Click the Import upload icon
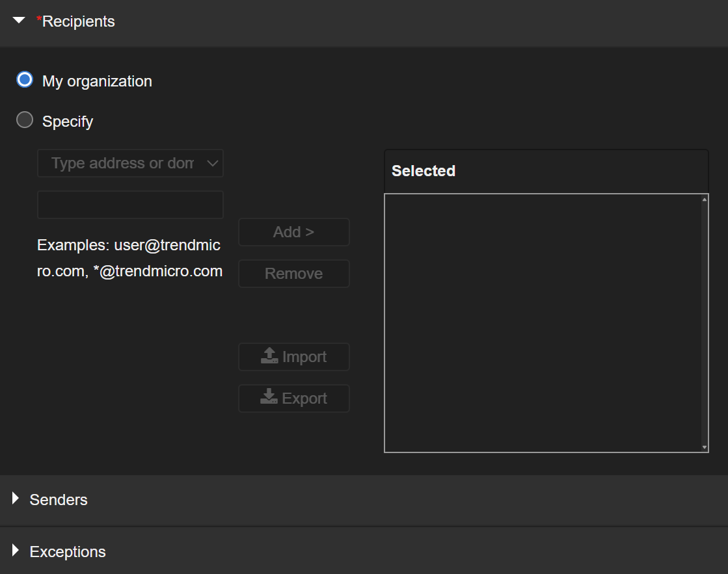The image size is (728, 574). click(x=269, y=356)
